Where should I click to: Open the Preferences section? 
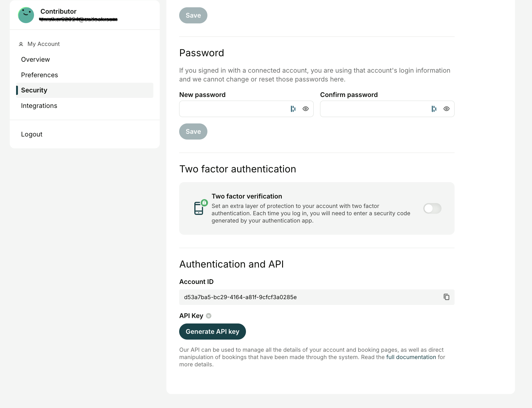point(39,75)
